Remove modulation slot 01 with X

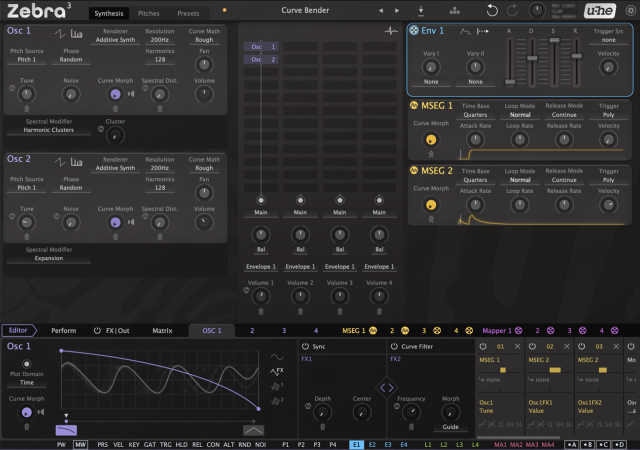(517, 346)
